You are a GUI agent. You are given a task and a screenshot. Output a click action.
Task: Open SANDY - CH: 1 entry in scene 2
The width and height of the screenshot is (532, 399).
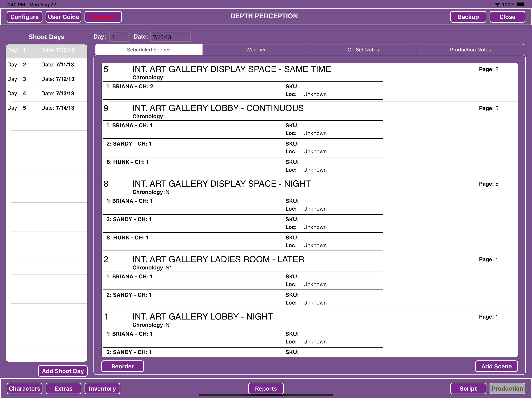click(x=243, y=299)
